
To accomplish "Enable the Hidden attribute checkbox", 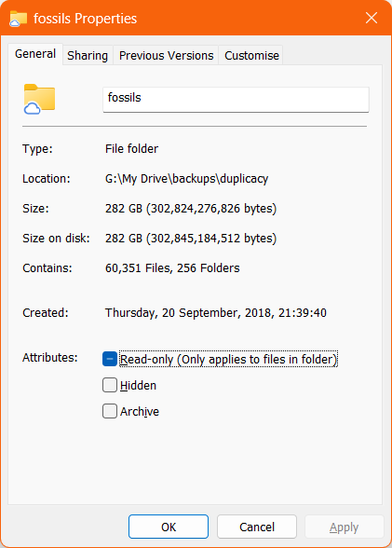I will click(x=110, y=385).
